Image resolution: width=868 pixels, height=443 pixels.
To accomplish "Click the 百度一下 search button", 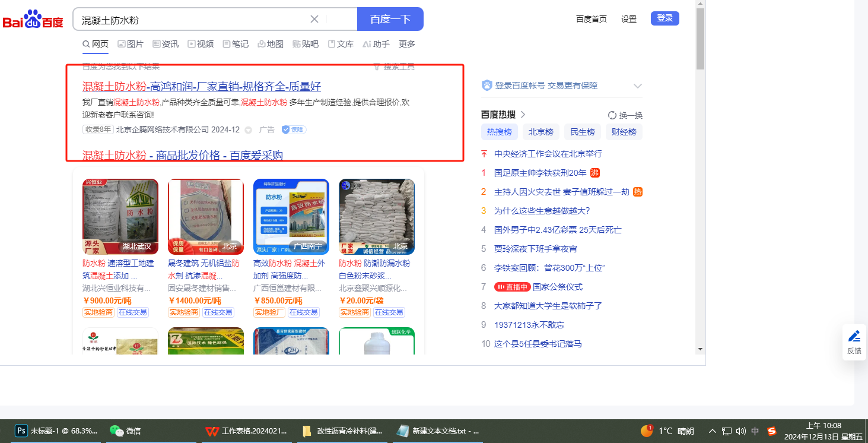I will [x=390, y=19].
